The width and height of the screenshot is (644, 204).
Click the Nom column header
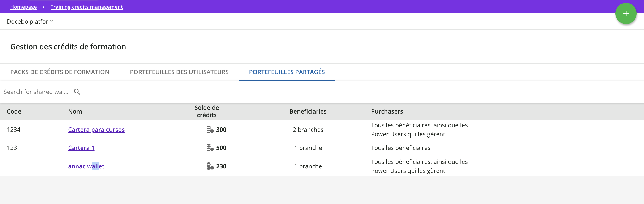coord(75,111)
